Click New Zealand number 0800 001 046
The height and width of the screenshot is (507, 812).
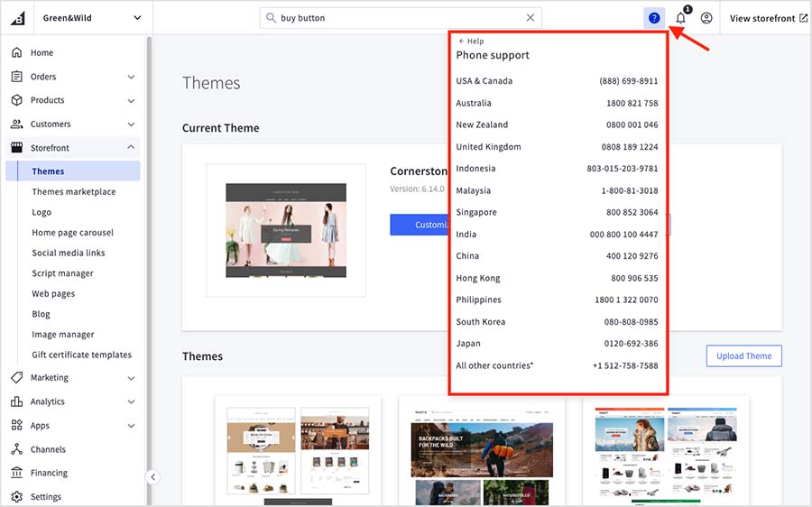632,124
